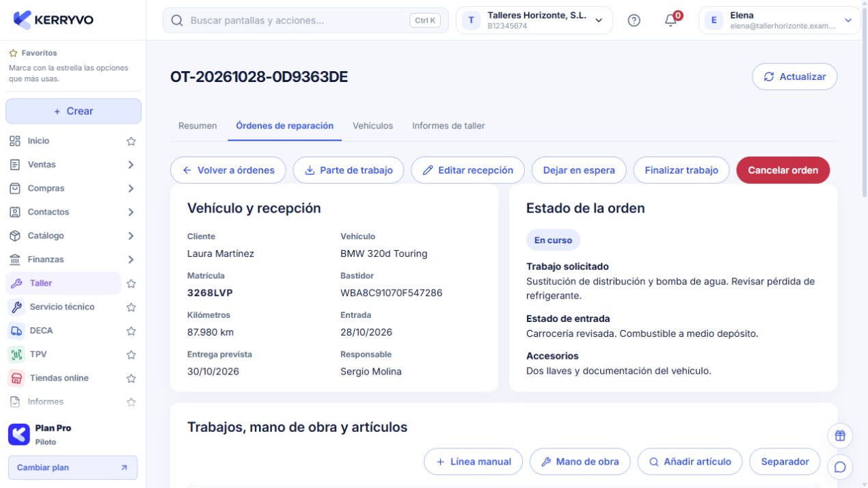This screenshot has width=868, height=488.
Task: Click the Taller wrench icon
Action: coord(17,283)
